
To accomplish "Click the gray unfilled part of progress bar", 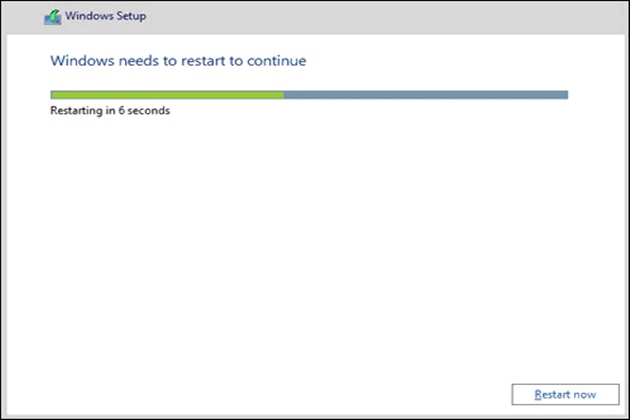I will tap(425, 95).
